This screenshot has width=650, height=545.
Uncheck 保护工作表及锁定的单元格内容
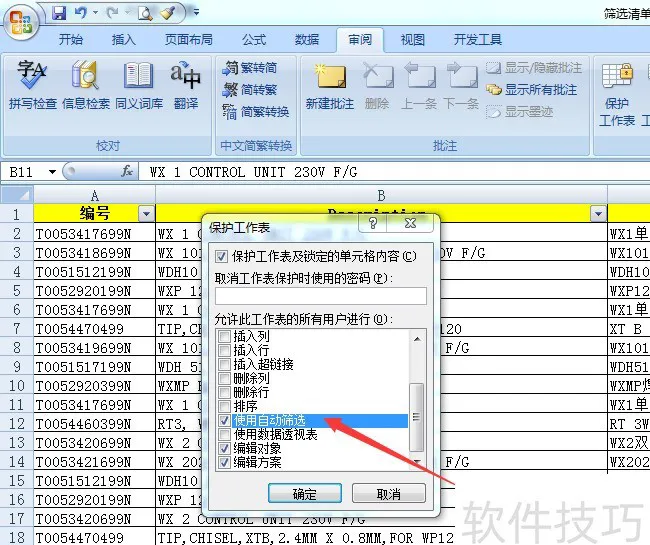tap(221, 257)
